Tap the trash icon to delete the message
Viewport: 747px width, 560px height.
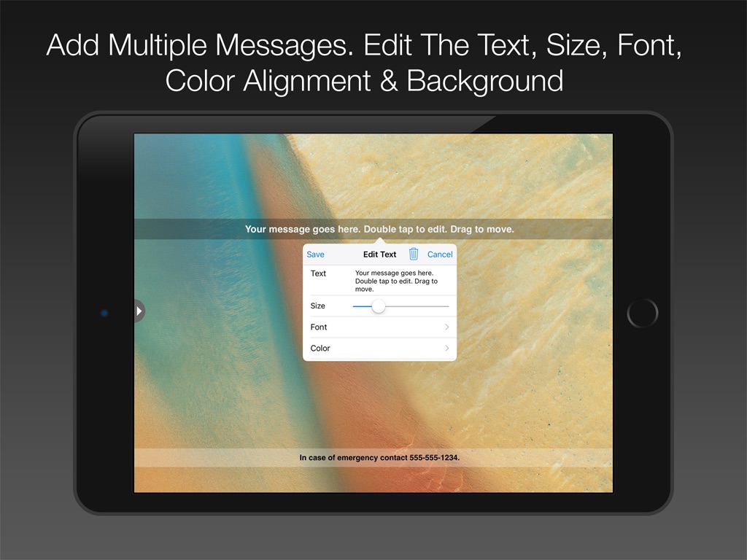click(x=414, y=254)
